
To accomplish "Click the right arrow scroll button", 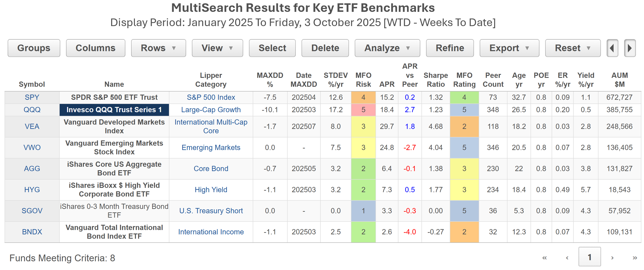I will pos(630,48).
